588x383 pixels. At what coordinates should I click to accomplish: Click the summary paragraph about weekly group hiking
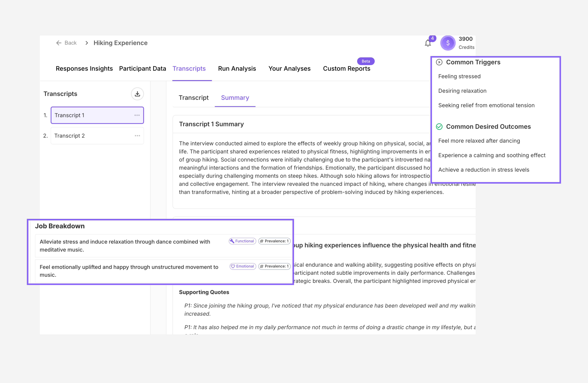pyautogui.click(x=327, y=168)
